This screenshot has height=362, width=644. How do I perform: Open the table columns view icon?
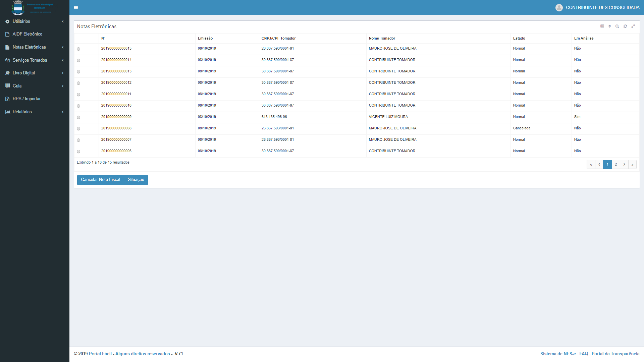602,26
